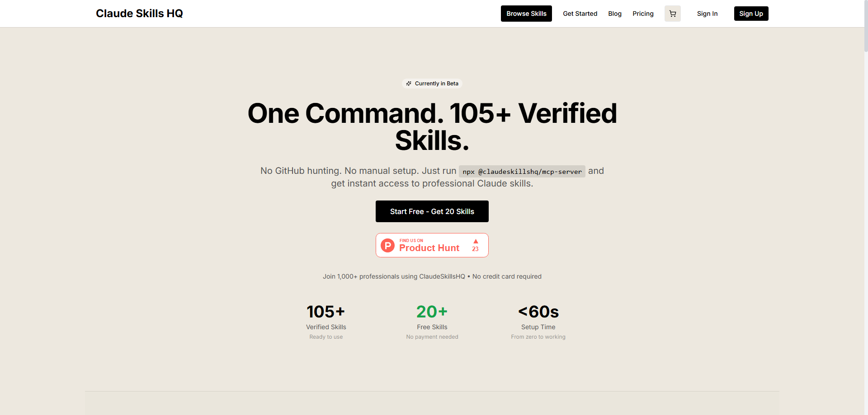Select the npx mcp-server command snippet
868x415 pixels.
pos(522,171)
